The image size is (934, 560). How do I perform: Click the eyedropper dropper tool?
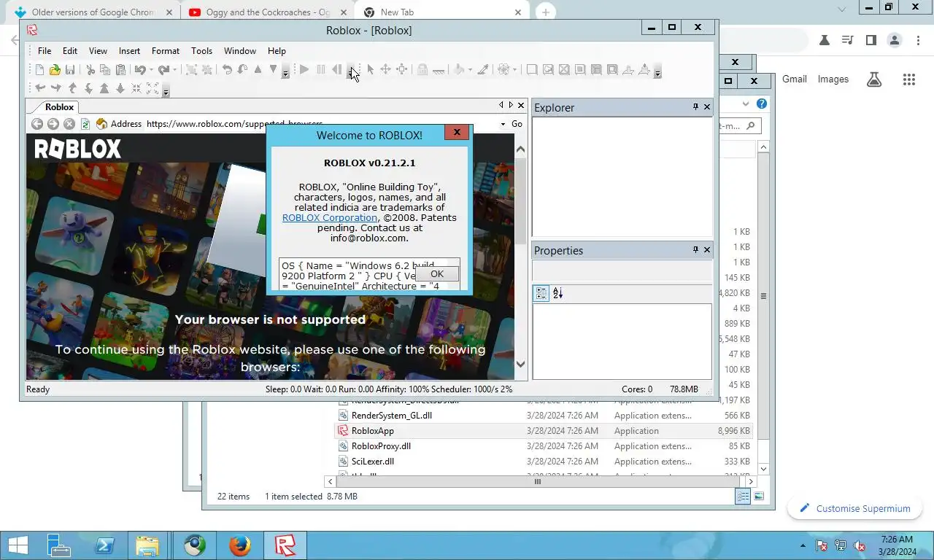coord(483,70)
